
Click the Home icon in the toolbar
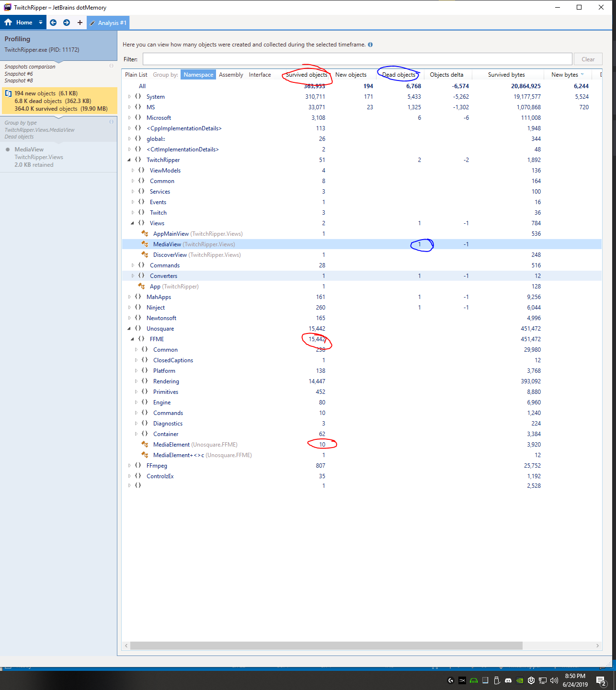coord(8,22)
